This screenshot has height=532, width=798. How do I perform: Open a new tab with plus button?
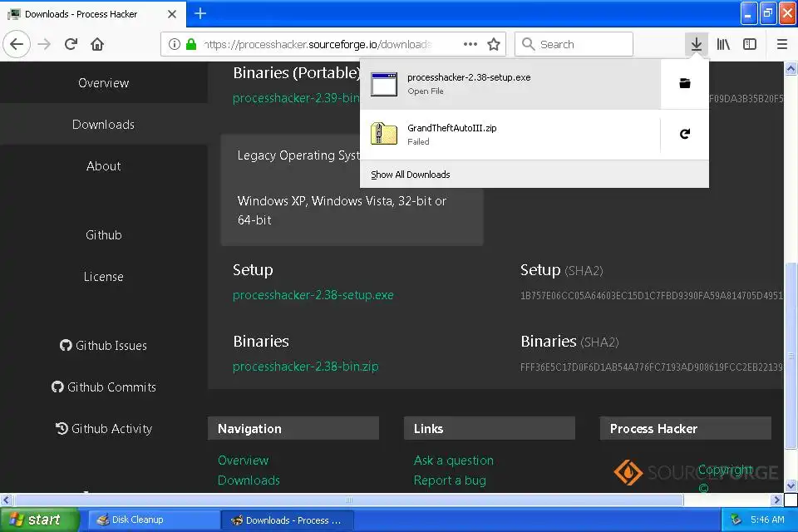click(200, 14)
